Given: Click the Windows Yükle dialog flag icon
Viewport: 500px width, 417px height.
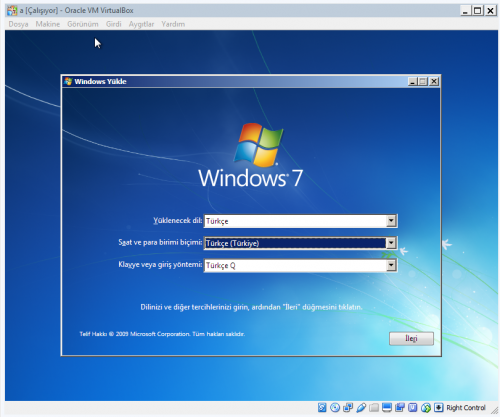Looking at the screenshot, I should [x=68, y=81].
